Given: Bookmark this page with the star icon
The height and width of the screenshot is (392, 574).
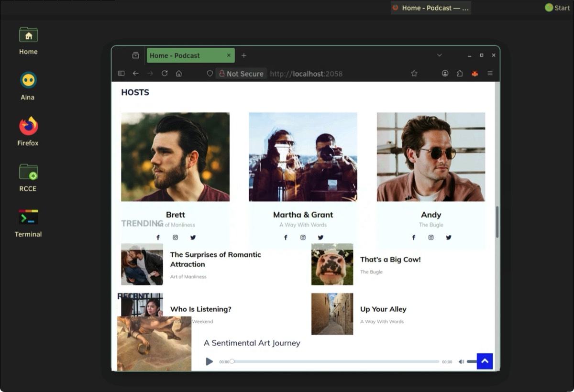Looking at the screenshot, I should tap(414, 74).
